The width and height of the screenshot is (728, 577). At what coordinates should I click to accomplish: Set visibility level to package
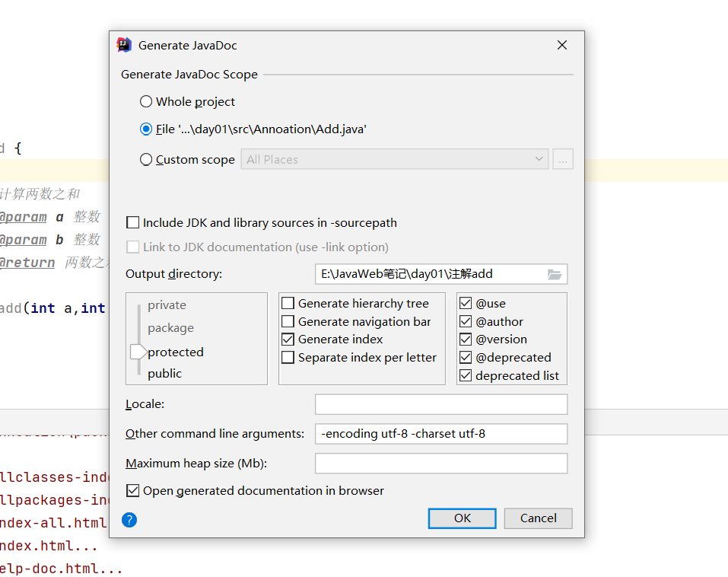170,328
